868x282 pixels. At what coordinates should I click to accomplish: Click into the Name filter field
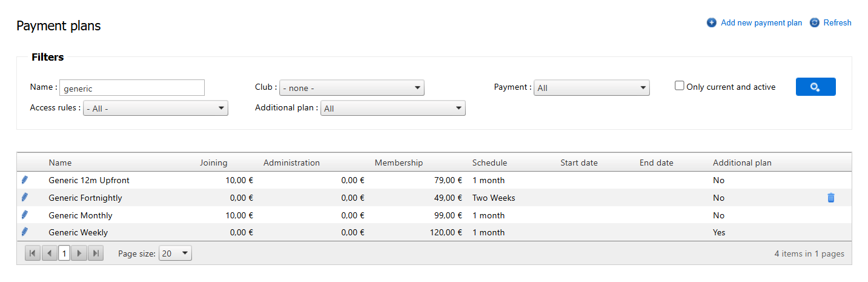132,88
